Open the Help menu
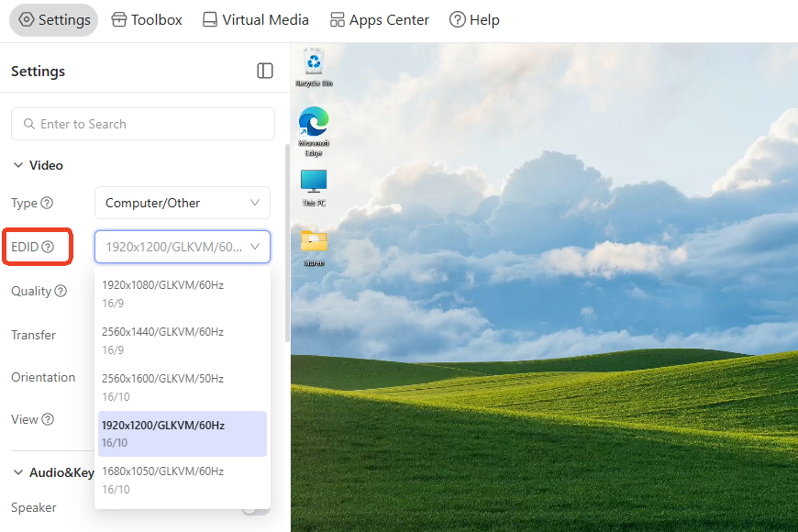The height and width of the screenshot is (532, 798). (474, 20)
